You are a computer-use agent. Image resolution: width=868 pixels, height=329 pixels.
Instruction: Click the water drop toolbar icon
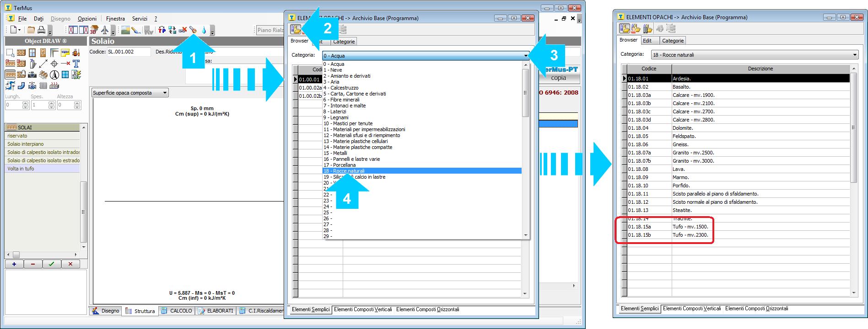pyautogui.click(x=204, y=30)
